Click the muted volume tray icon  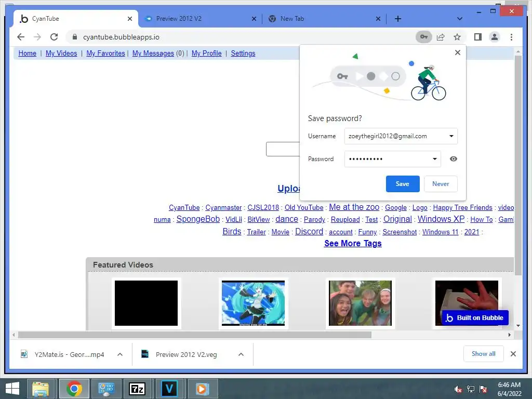458,389
